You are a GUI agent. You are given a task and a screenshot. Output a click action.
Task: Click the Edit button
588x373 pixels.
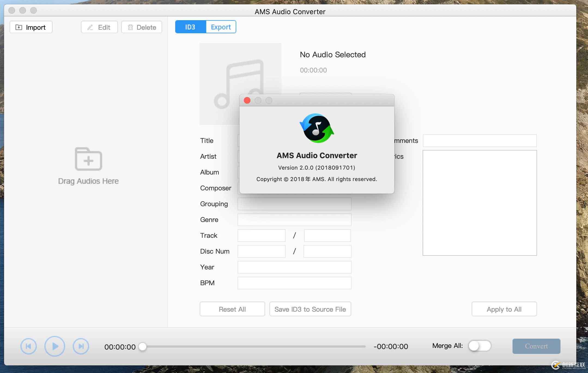[x=99, y=27]
